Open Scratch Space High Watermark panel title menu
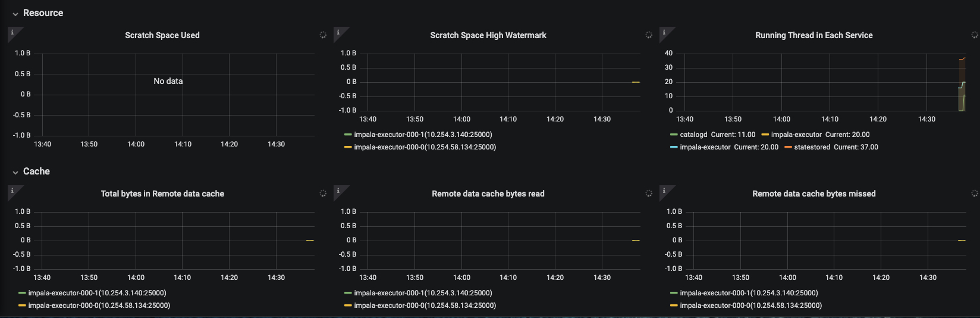The width and height of the screenshot is (980, 318). coord(488,35)
